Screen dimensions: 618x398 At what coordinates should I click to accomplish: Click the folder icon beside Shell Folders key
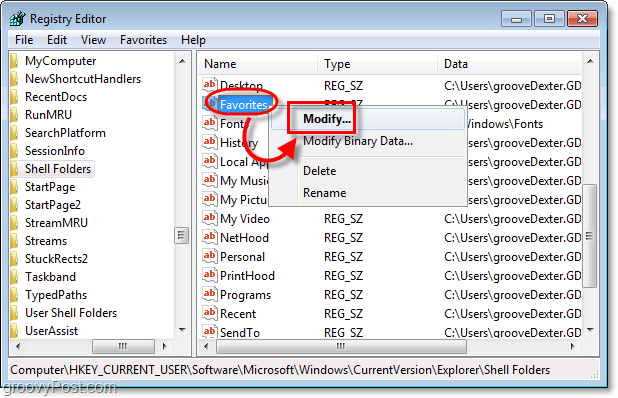coord(15,169)
